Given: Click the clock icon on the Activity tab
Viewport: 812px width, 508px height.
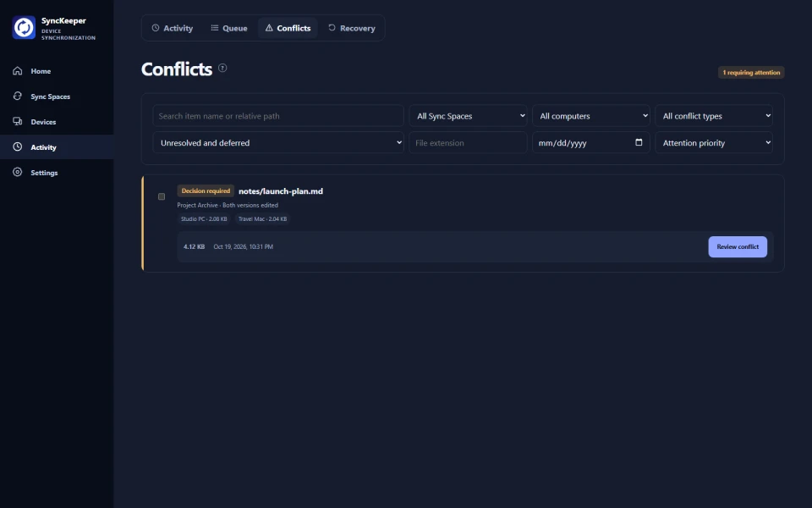Looking at the screenshot, I should (156, 27).
